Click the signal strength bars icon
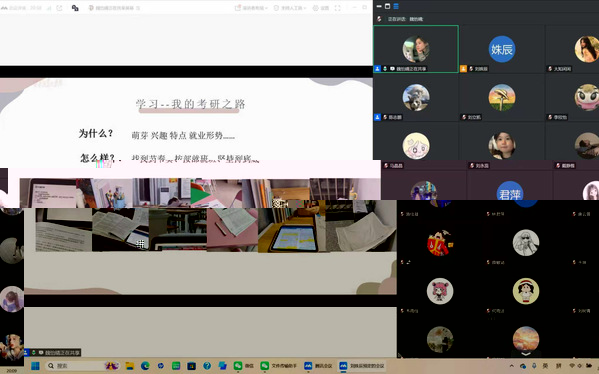This screenshot has height=374, width=599. (x=49, y=8)
